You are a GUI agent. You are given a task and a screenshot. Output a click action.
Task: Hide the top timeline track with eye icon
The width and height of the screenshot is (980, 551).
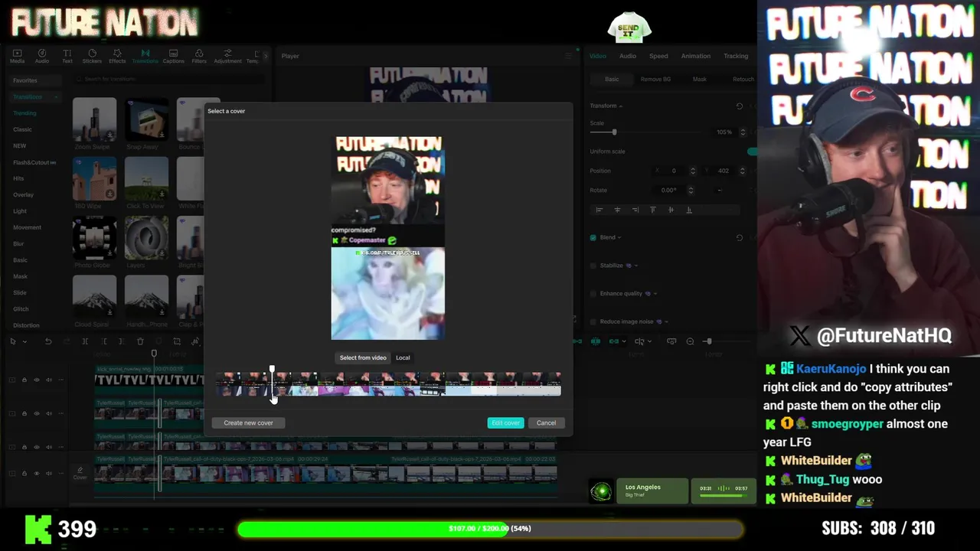36,380
